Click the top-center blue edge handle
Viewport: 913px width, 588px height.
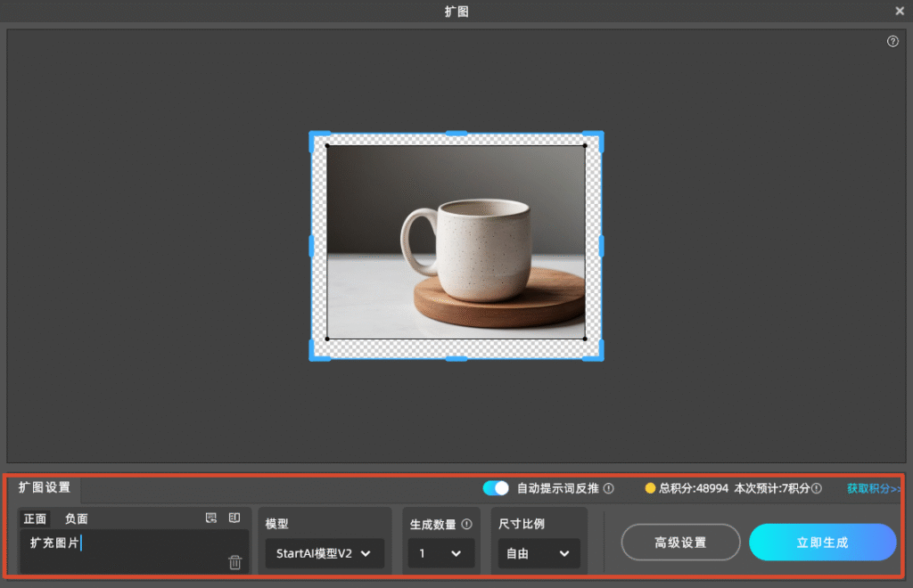point(456,133)
